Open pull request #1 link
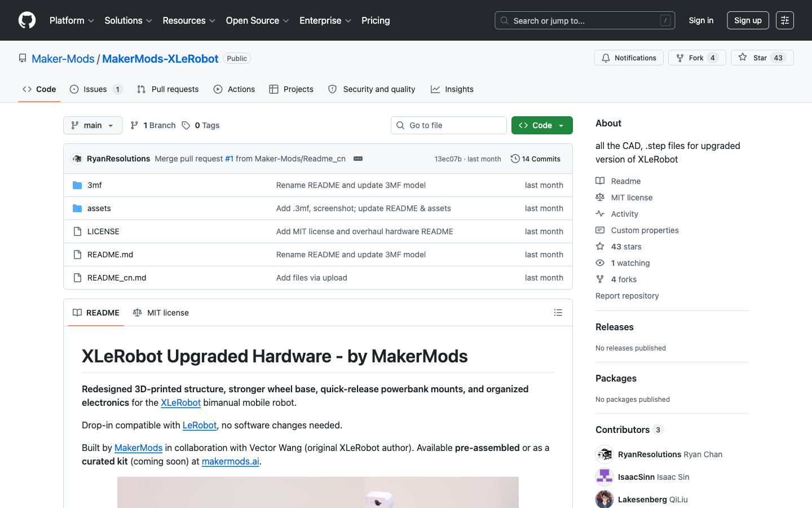The width and height of the screenshot is (812, 508). tap(229, 159)
